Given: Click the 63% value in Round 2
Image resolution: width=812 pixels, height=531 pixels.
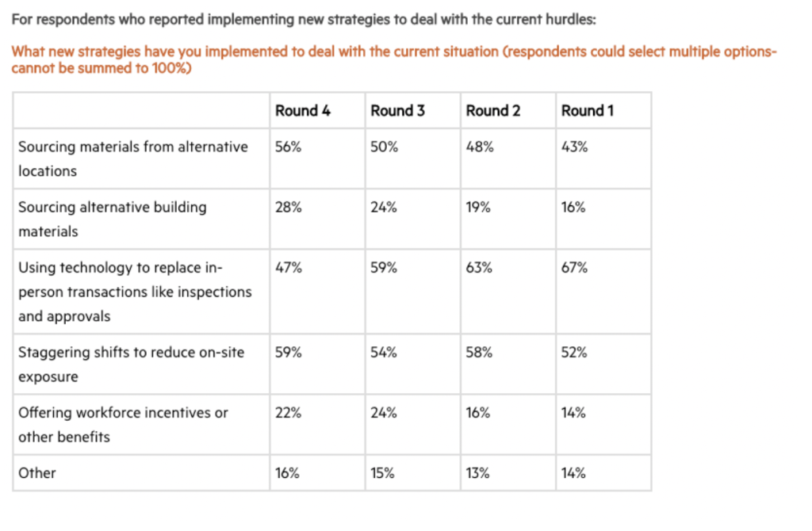Looking at the screenshot, I should 479,268.
